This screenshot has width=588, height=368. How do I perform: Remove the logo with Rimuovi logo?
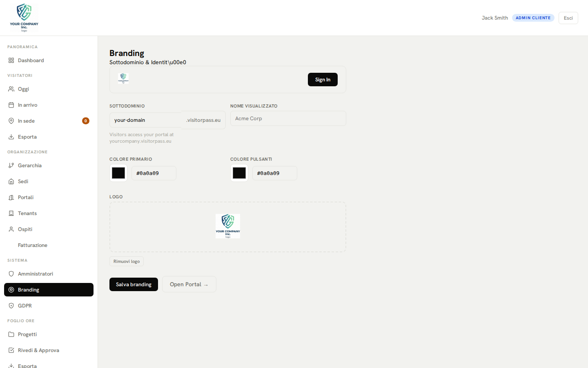pyautogui.click(x=127, y=261)
